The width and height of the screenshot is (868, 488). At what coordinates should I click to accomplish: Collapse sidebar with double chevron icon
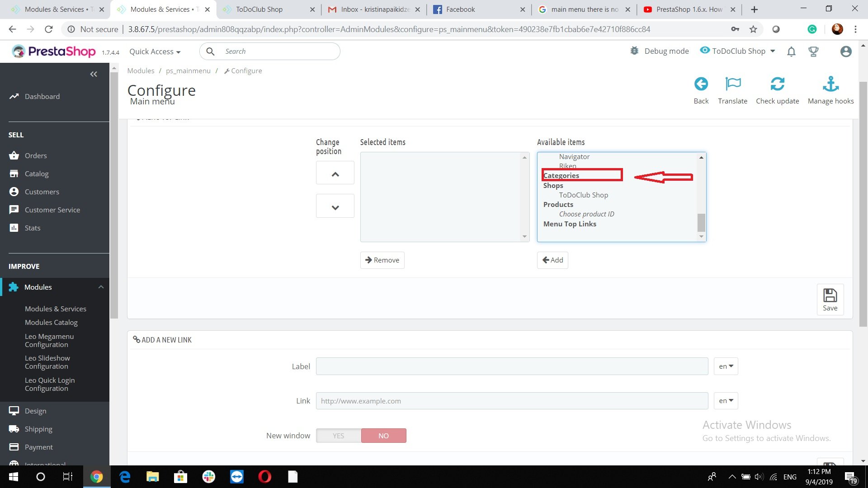(x=94, y=74)
